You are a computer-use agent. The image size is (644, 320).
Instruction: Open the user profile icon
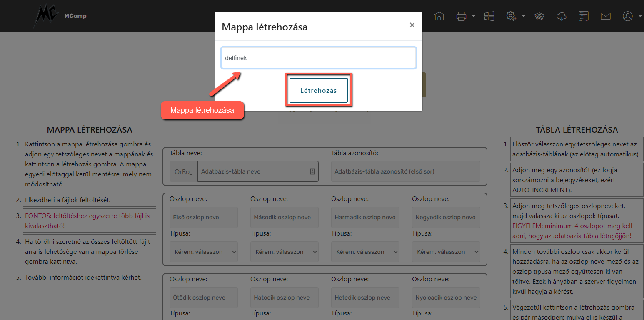pos(627,16)
